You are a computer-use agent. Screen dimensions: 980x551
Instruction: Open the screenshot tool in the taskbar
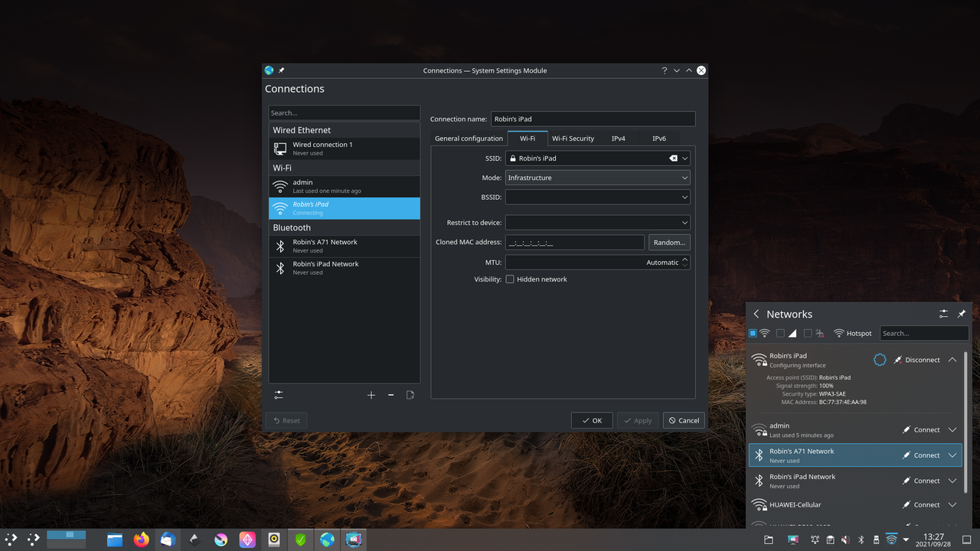354,540
